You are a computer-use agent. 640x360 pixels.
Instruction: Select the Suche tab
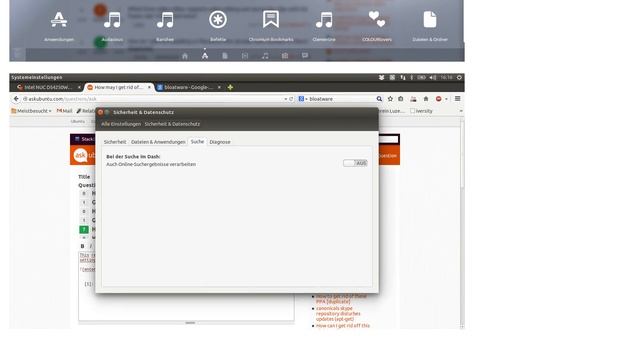click(x=197, y=142)
